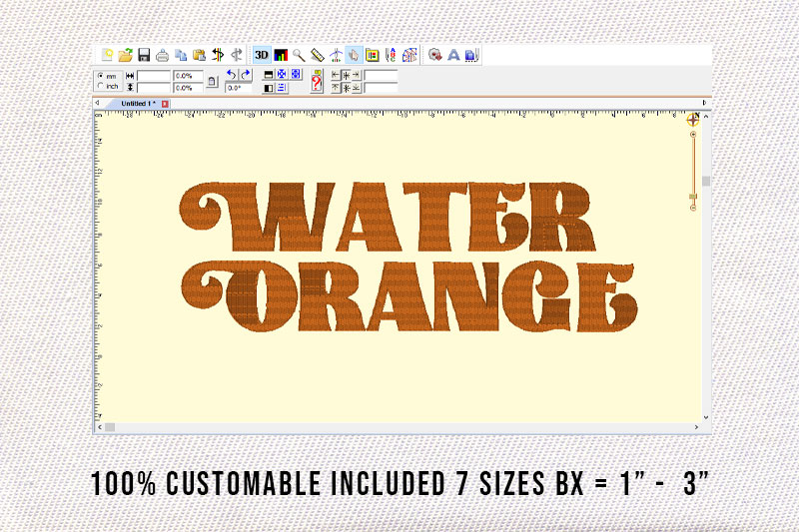Click the horizontal scrollbar thumb

[110, 427]
